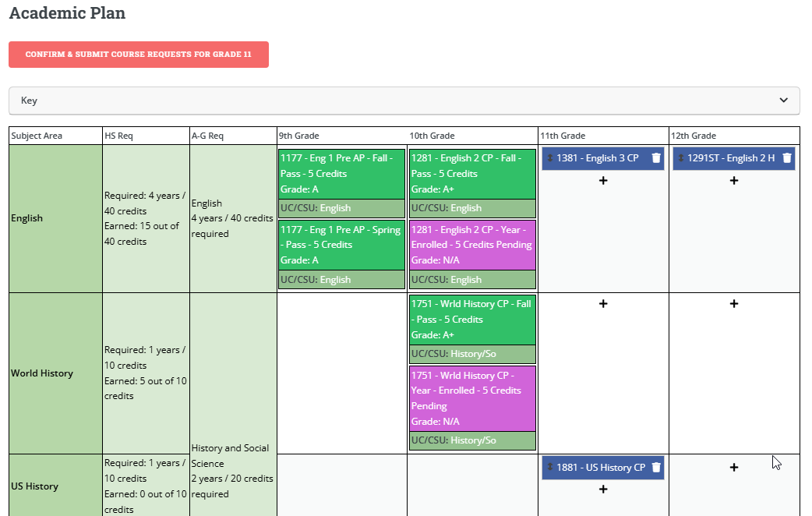Screen dimensions: 812x516
Task: Select the 1177 Eng 1 Pre AP Fall course
Action: 341,173
